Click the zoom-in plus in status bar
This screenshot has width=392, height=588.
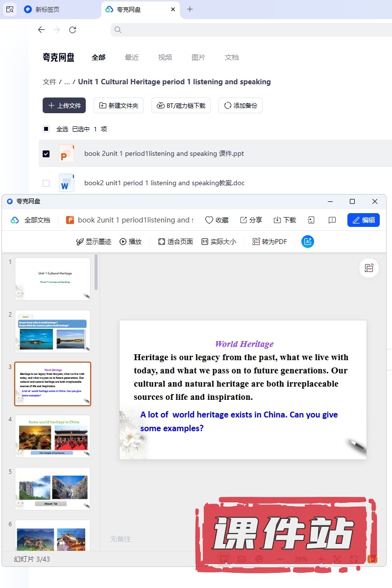pyautogui.click(x=321, y=559)
